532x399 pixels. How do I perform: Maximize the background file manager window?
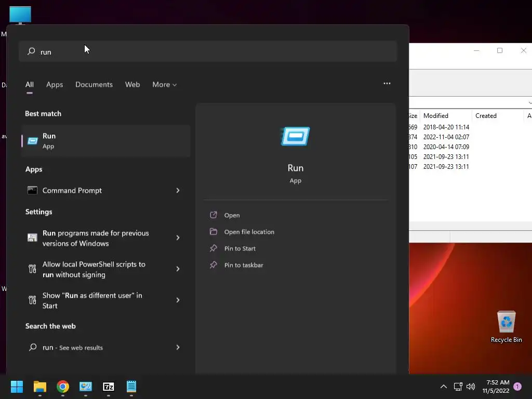click(x=500, y=50)
